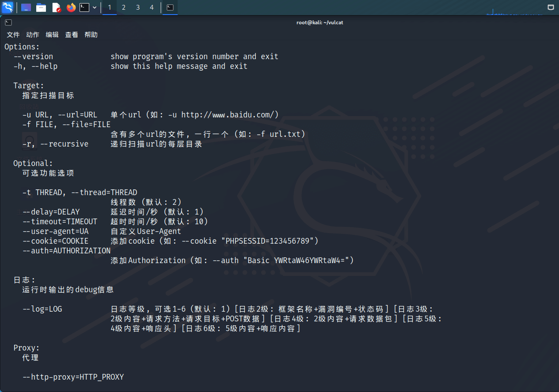Open the file manager panel icon
This screenshot has height=392, width=559.
[x=41, y=8]
